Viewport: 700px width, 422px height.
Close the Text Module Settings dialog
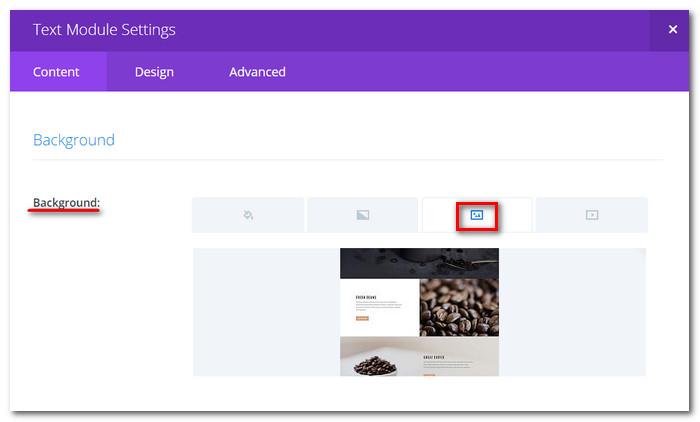(x=672, y=30)
